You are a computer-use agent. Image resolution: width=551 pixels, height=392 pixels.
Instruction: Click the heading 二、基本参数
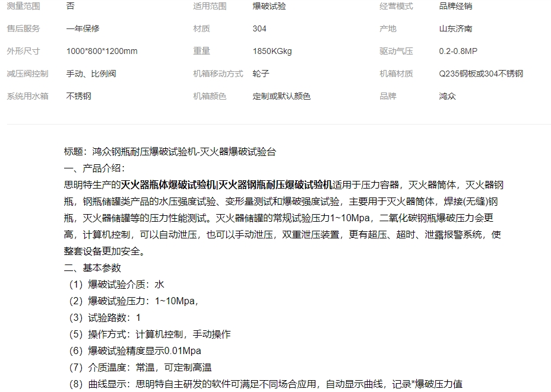[x=93, y=267]
